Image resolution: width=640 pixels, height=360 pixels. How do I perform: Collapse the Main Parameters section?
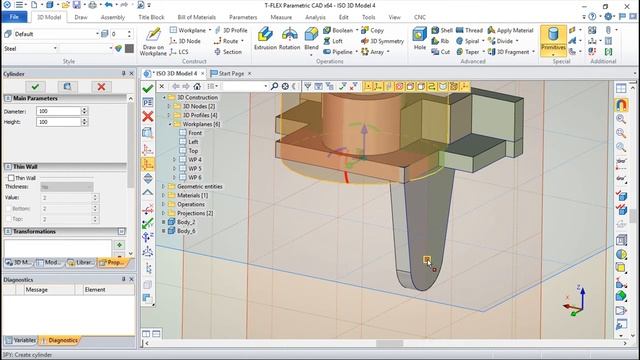[x=8, y=98]
